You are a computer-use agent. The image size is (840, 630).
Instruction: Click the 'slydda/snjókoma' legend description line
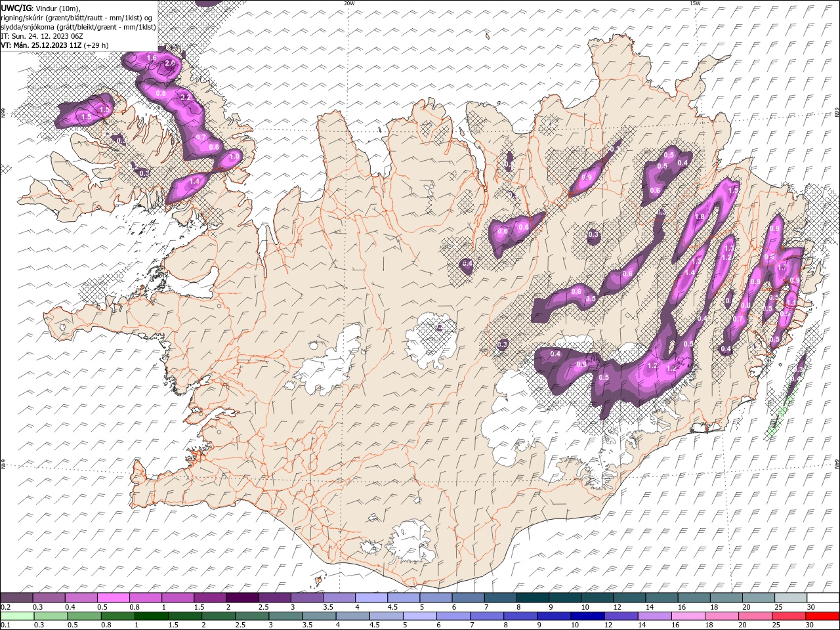coord(78,27)
